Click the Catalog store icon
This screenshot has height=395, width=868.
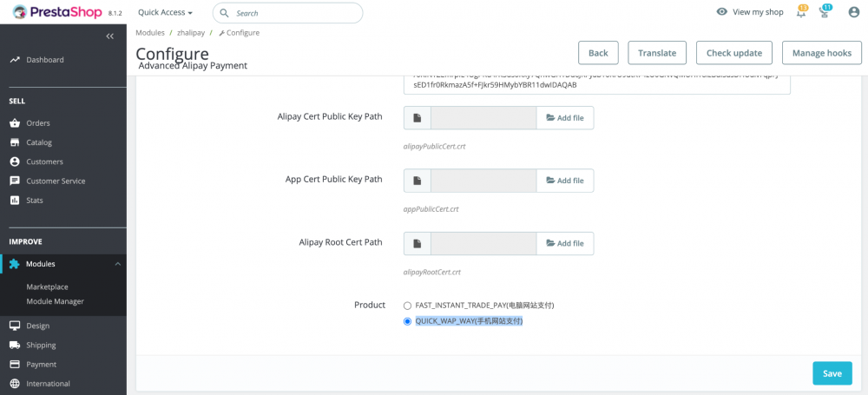coord(15,142)
